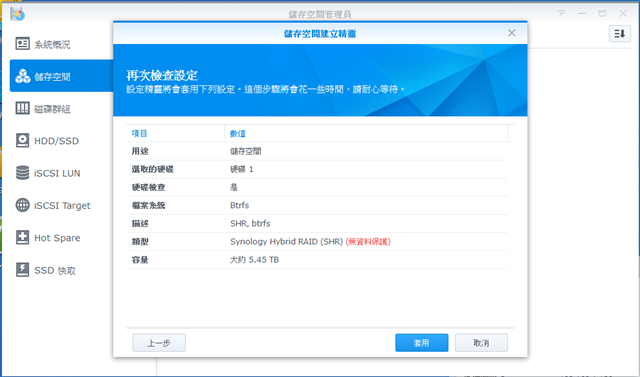Select the 儲存空間 volume icon
Image resolution: width=640 pixels, height=377 pixels.
point(22,76)
